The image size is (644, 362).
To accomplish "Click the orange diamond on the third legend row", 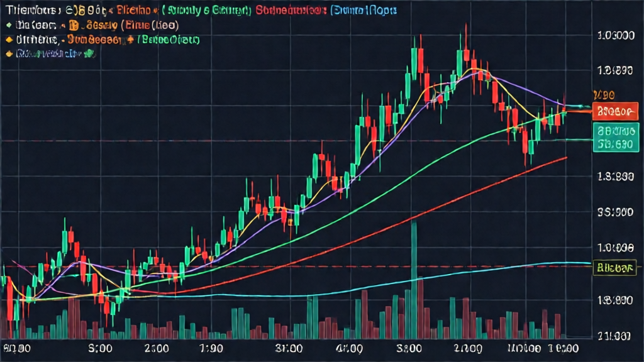I will [x=8, y=40].
